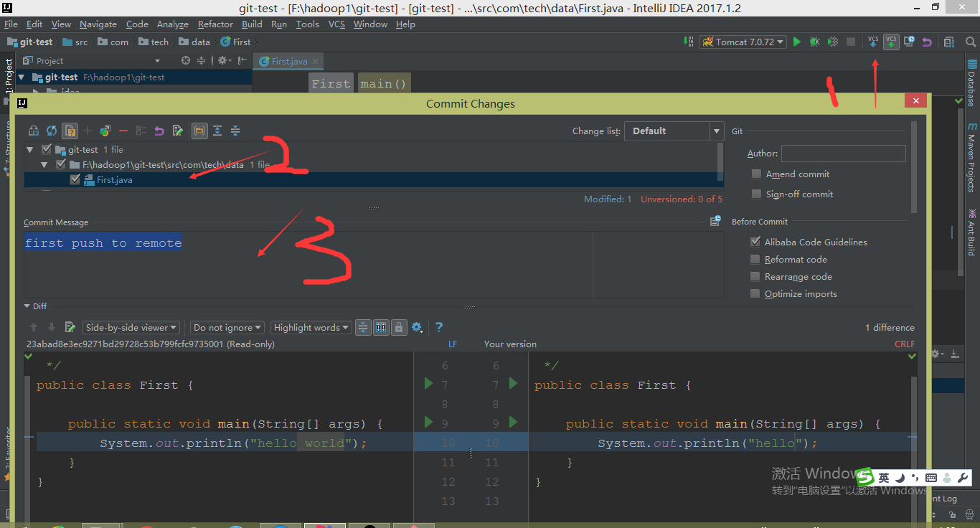This screenshot has height=528, width=980.
Task: Open Navigate menu
Action: 98,24
